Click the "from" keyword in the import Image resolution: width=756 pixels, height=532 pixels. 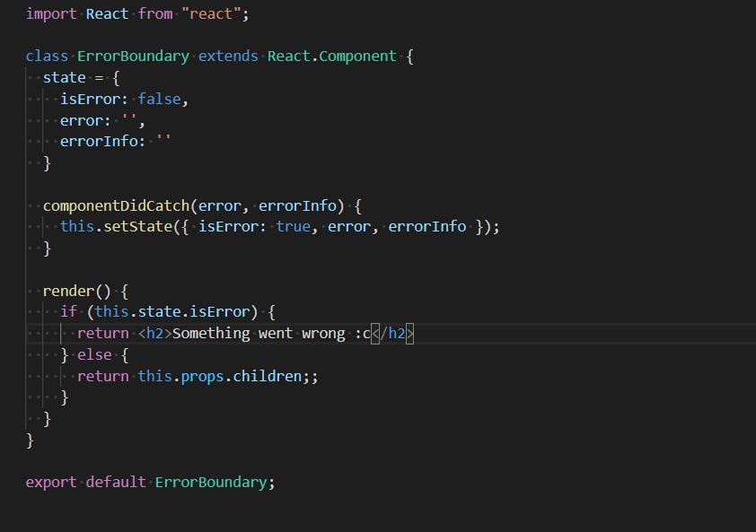(154, 14)
